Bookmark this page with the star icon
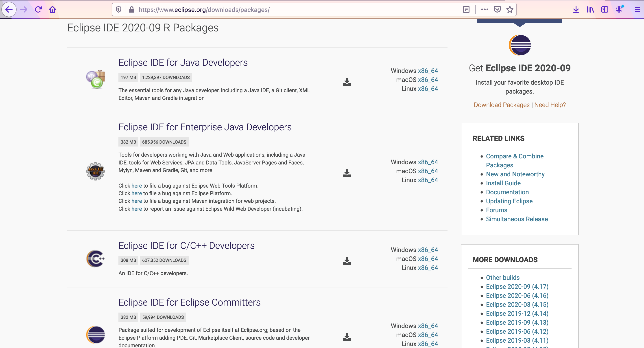 (x=509, y=9)
